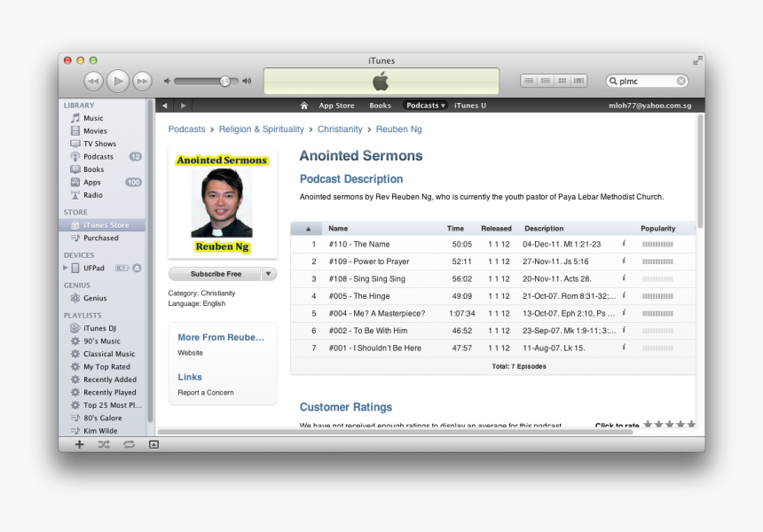The height and width of the screenshot is (532, 763).
Task: Expand the UFPad device tree
Action: [x=65, y=268]
